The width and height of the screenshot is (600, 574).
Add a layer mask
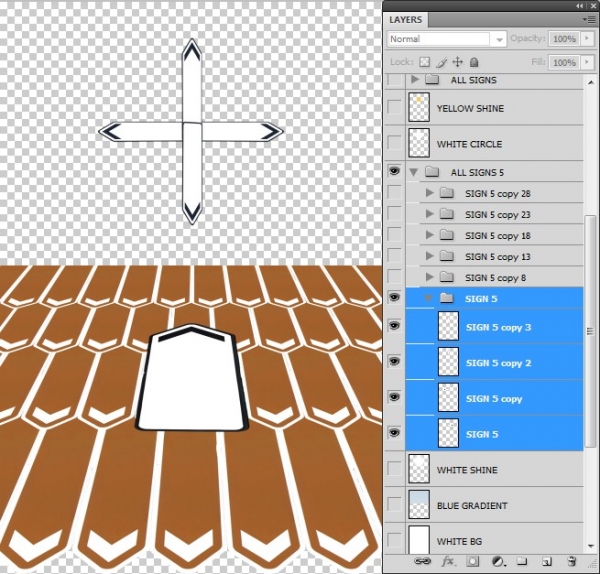473,561
